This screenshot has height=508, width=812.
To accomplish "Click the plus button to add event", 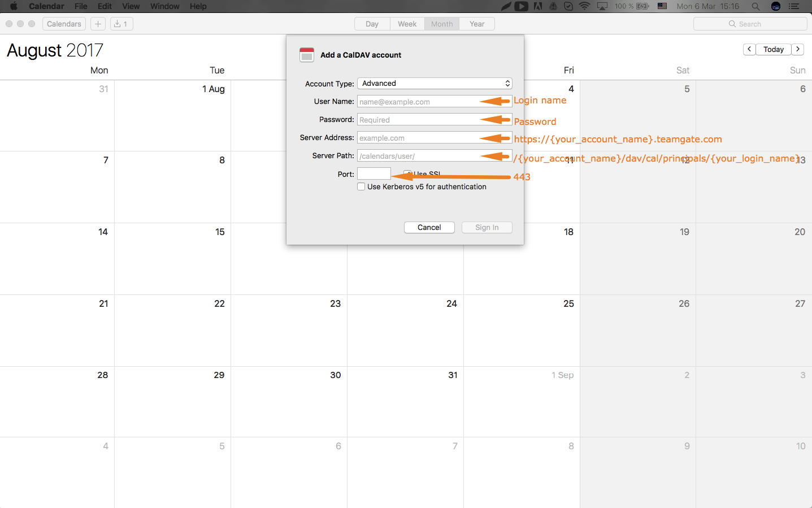I will 98,24.
